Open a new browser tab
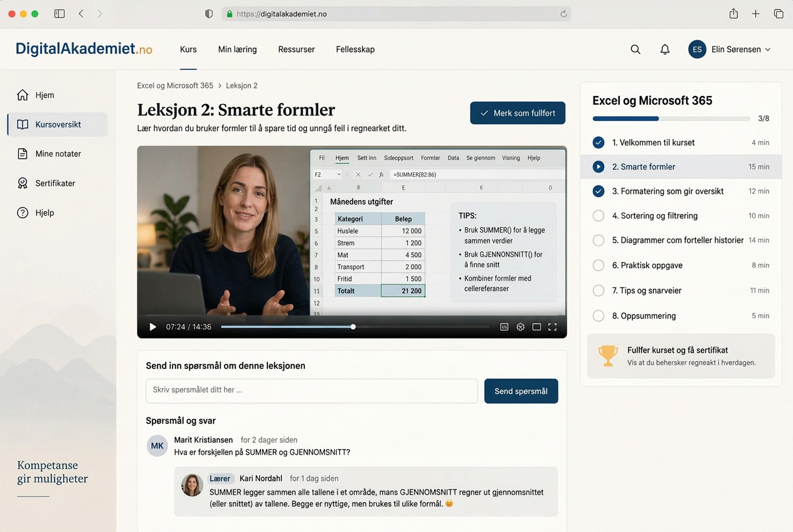Image resolution: width=793 pixels, height=532 pixels. point(756,14)
